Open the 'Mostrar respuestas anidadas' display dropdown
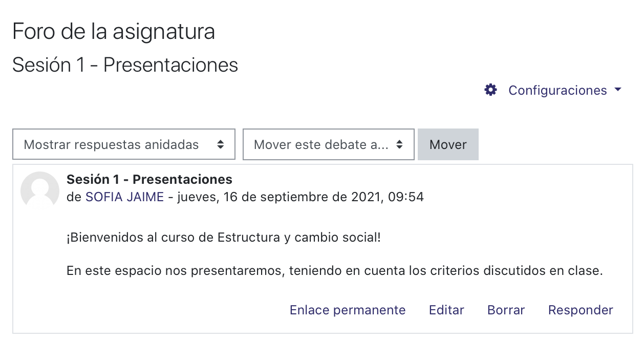644x342 pixels. click(124, 144)
